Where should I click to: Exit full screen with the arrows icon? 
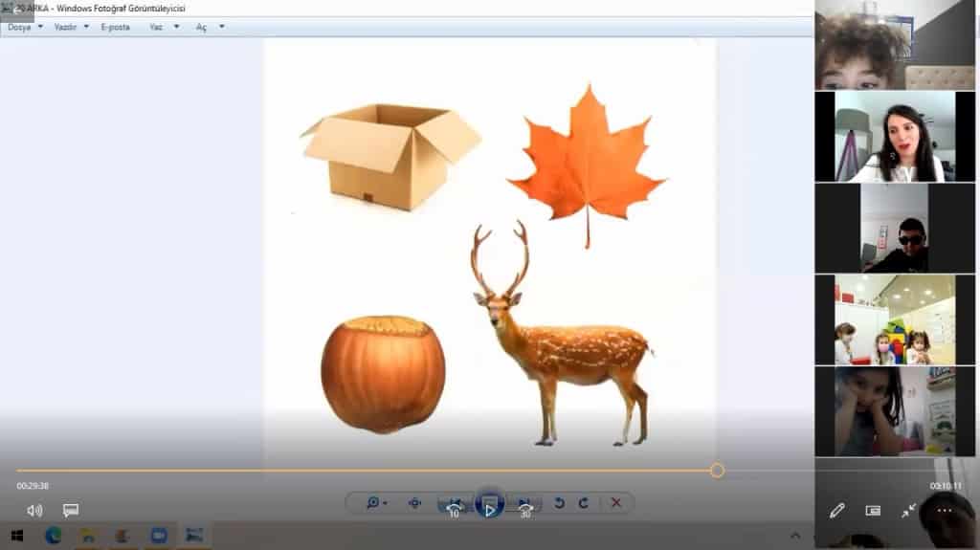[908, 511]
